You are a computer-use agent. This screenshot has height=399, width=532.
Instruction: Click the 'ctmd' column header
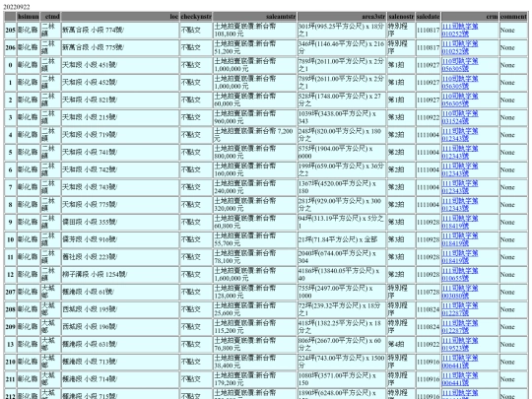(50, 17)
